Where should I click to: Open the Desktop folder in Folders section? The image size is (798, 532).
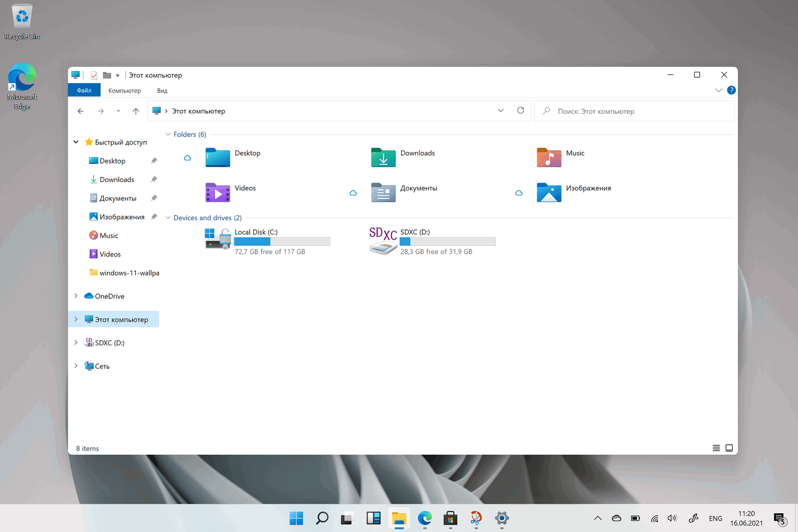coord(218,157)
